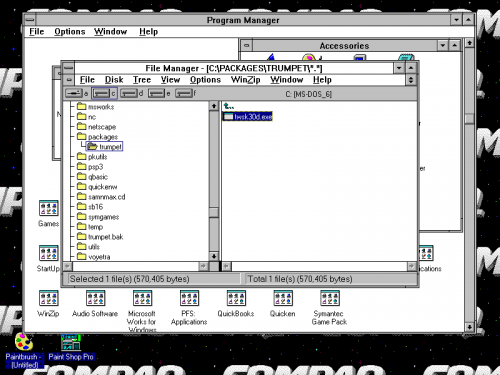This screenshot has height=375, width=500.
Task: Open File Manager's Window menu
Action: tap(287, 80)
